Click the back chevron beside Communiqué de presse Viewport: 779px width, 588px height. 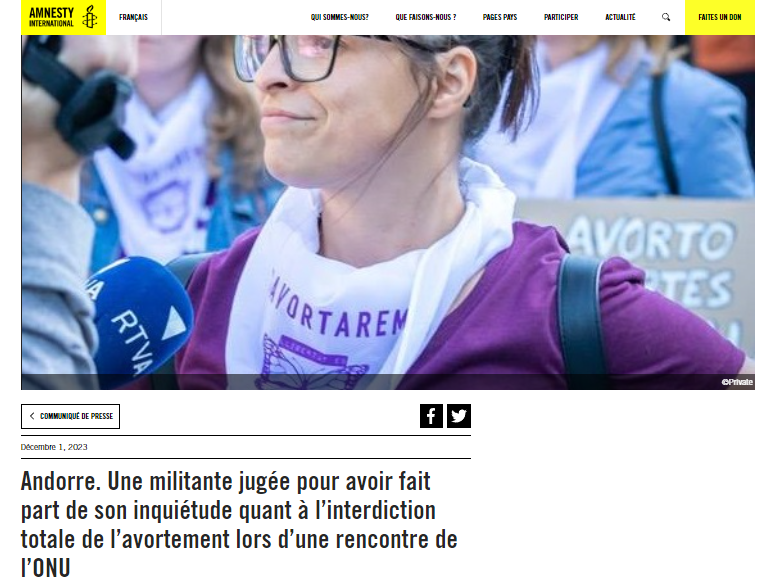(x=32, y=416)
